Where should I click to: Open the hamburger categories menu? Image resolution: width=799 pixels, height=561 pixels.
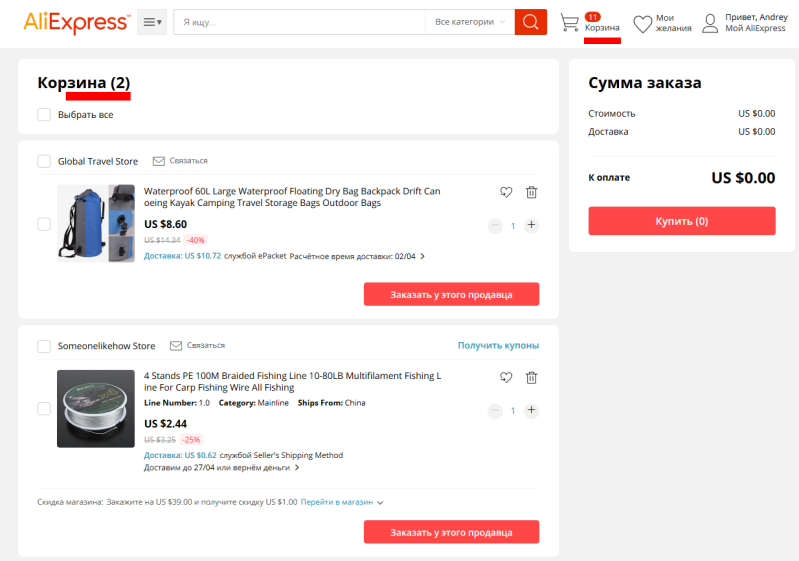(152, 22)
